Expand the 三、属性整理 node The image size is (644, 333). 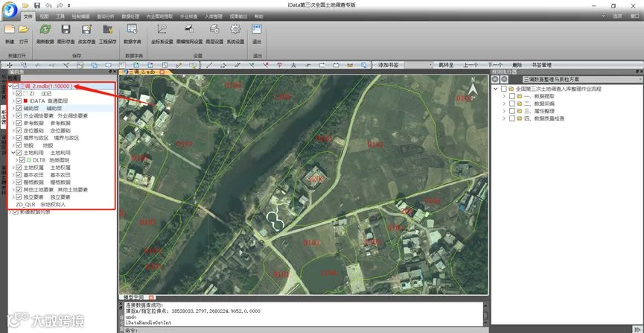[x=504, y=111]
